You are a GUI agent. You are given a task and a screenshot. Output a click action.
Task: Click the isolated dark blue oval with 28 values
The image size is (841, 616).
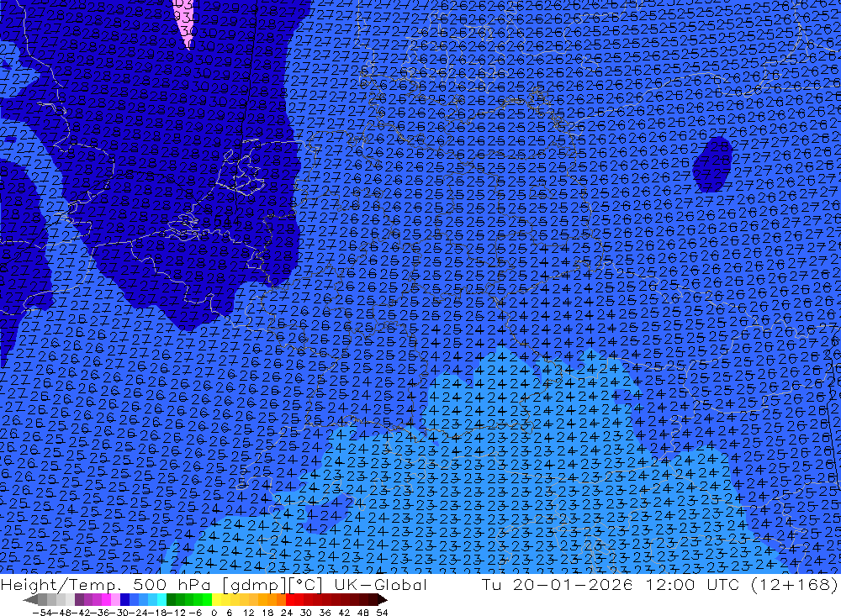coord(712,164)
